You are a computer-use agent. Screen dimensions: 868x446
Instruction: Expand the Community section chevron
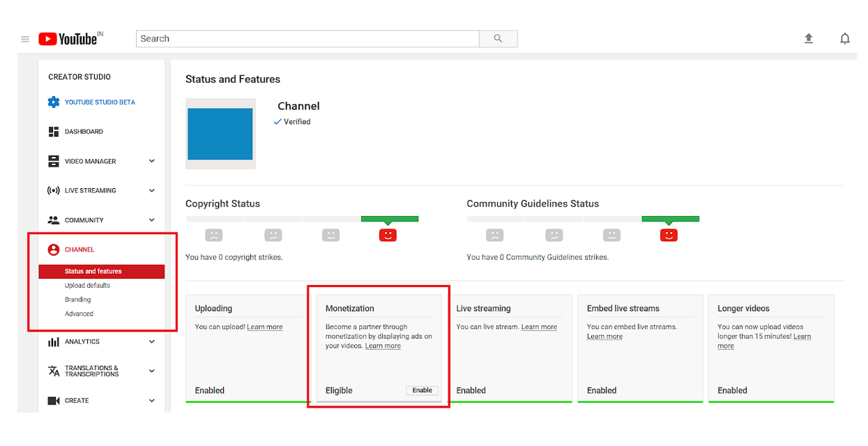tap(151, 220)
